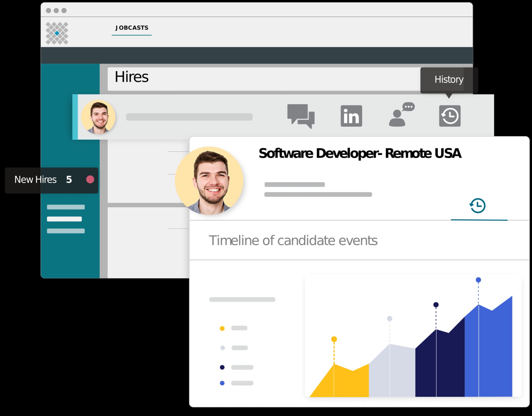Click the large candidate profile photo
Viewport: 532px width, 416px height.
209,181
